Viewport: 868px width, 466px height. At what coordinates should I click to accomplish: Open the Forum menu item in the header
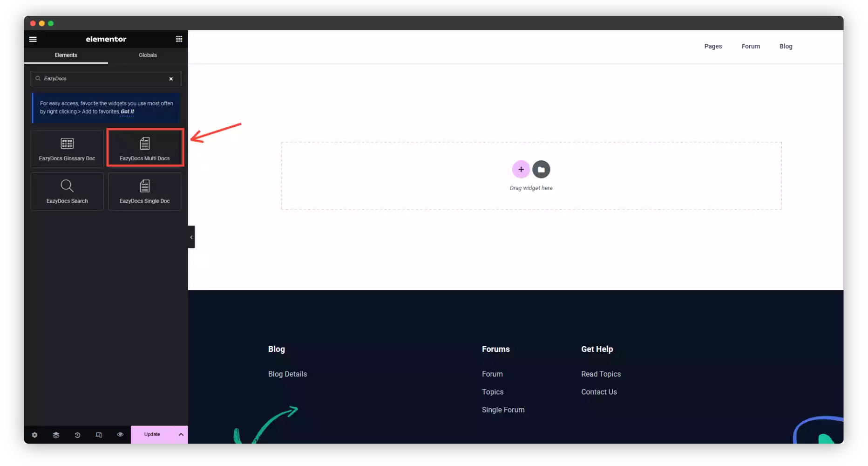pos(751,46)
